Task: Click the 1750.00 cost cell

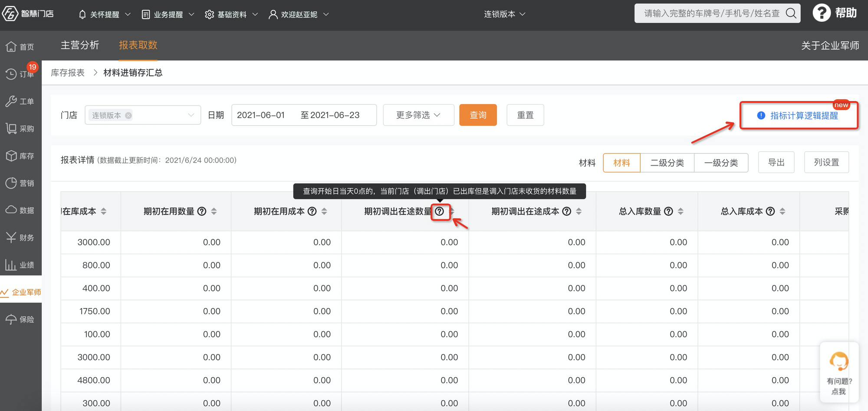Action: tap(95, 311)
